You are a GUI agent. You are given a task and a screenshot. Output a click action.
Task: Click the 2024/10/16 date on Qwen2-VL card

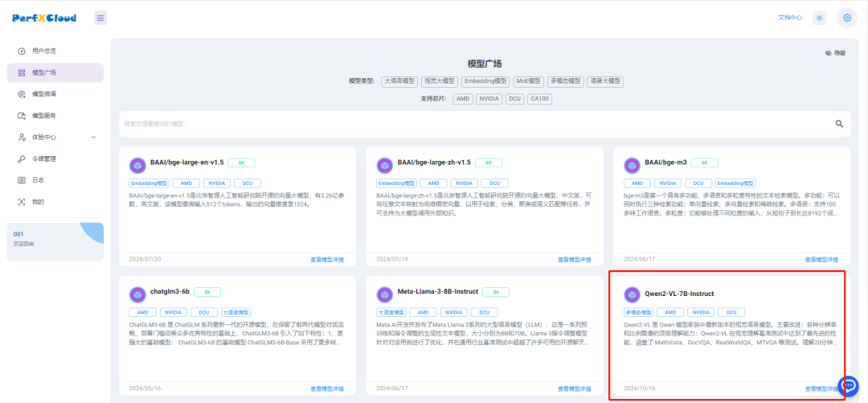tap(640, 388)
